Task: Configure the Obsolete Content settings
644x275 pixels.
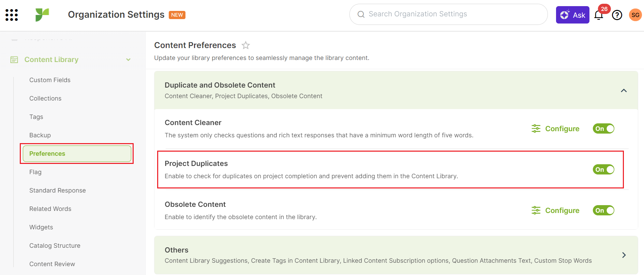Action: tap(555, 211)
